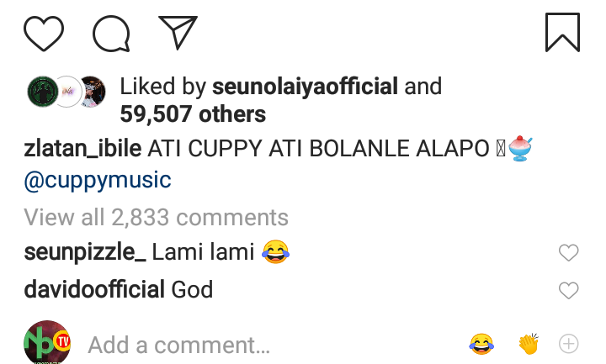Open comments via speech bubble icon
The image size is (606, 364).
[x=111, y=33]
